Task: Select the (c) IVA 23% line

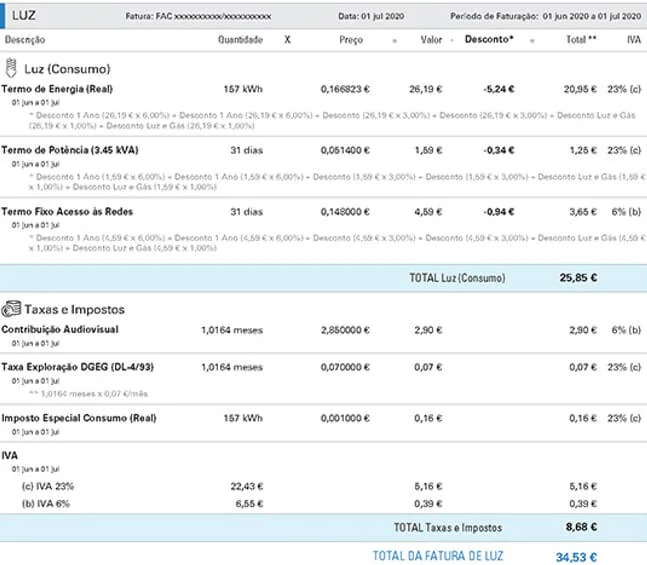Action: point(324,486)
